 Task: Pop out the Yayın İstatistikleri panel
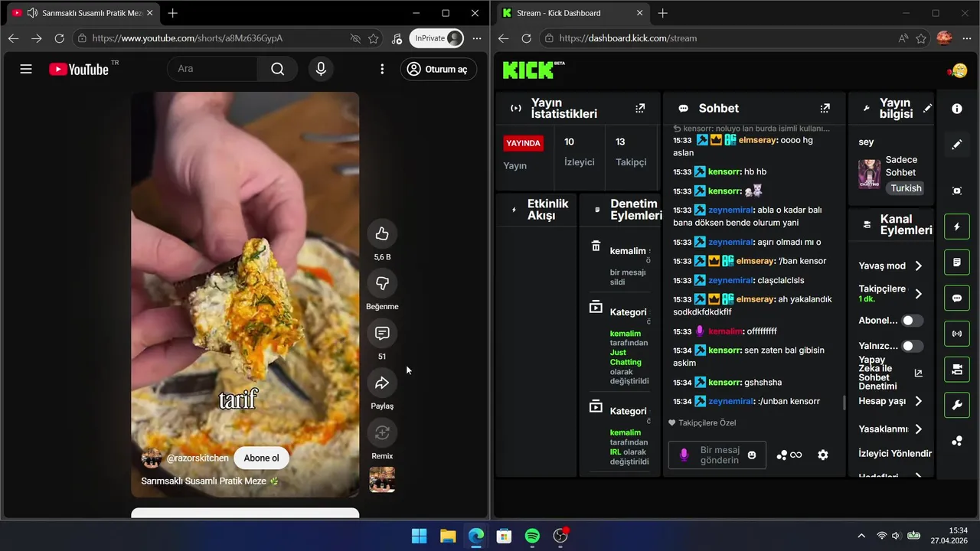[x=640, y=109]
